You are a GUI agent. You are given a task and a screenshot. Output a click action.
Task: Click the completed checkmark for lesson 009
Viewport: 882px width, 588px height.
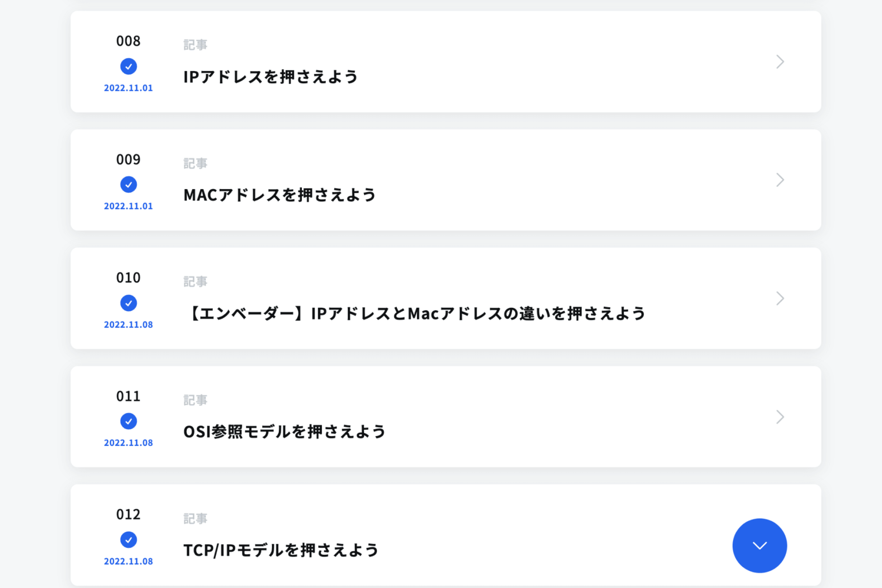[x=128, y=184]
